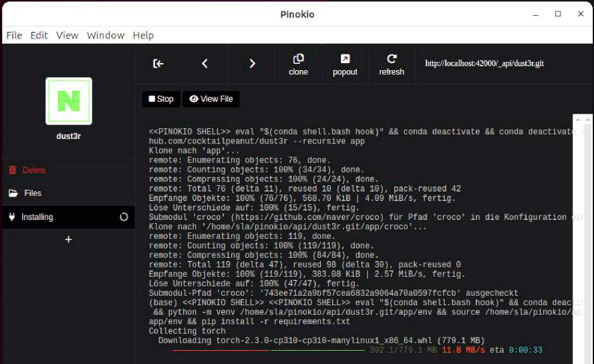Click the localhost URL address field
The width and height of the screenshot is (594, 364).
point(484,63)
